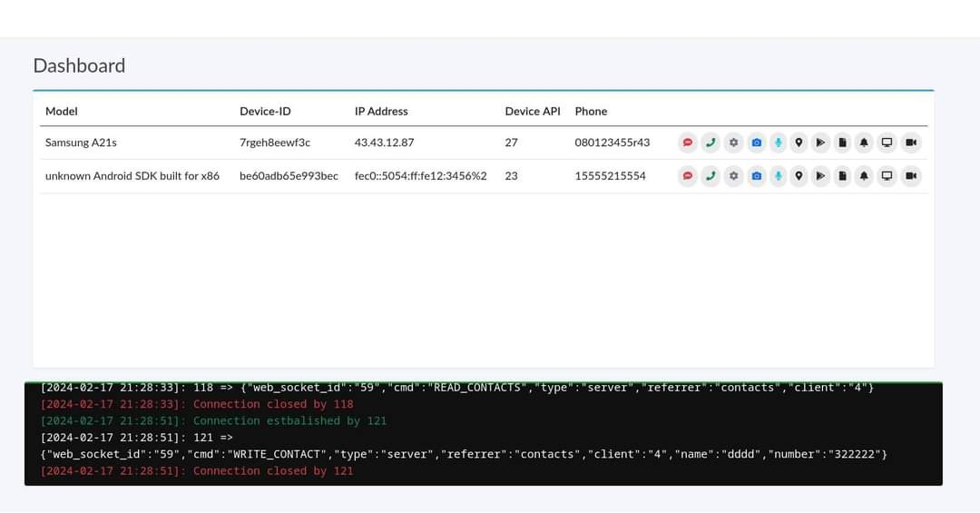This screenshot has width=980, height=513.
Task: Click notification bell icon in Android SDK x86 row
Action: 864,176
